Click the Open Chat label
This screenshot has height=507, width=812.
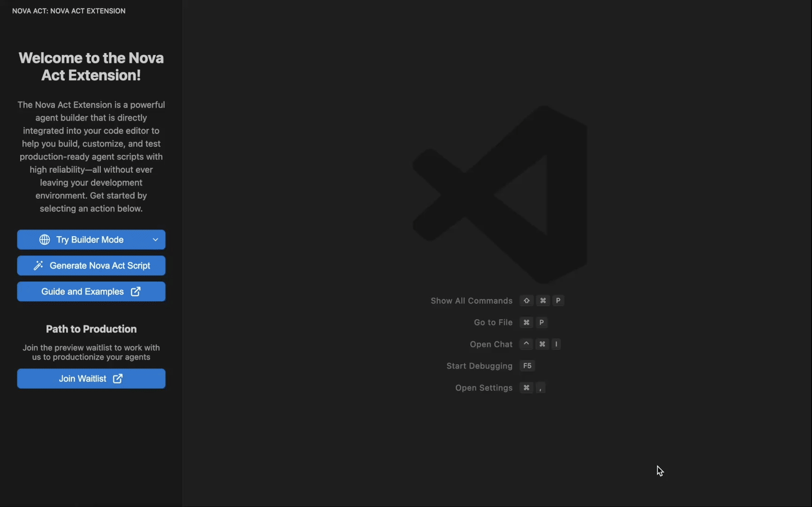pyautogui.click(x=491, y=344)
